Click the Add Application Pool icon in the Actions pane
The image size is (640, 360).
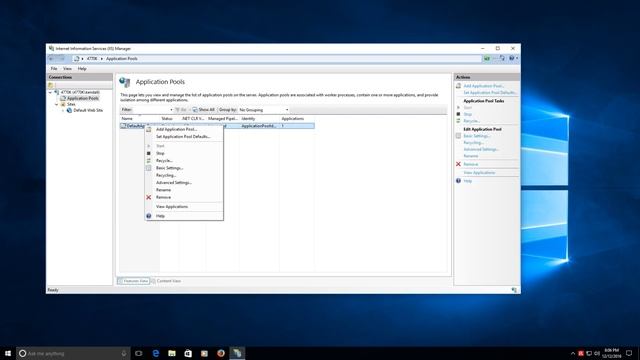[x=458, y=86]
